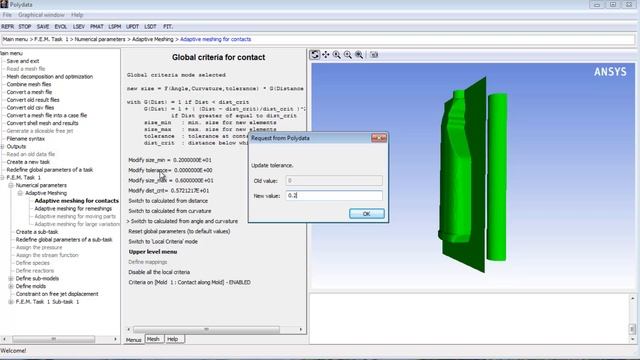Click the snapshot camera icon
The height and width of the screenshot is (360, 640).
[374, 55]
